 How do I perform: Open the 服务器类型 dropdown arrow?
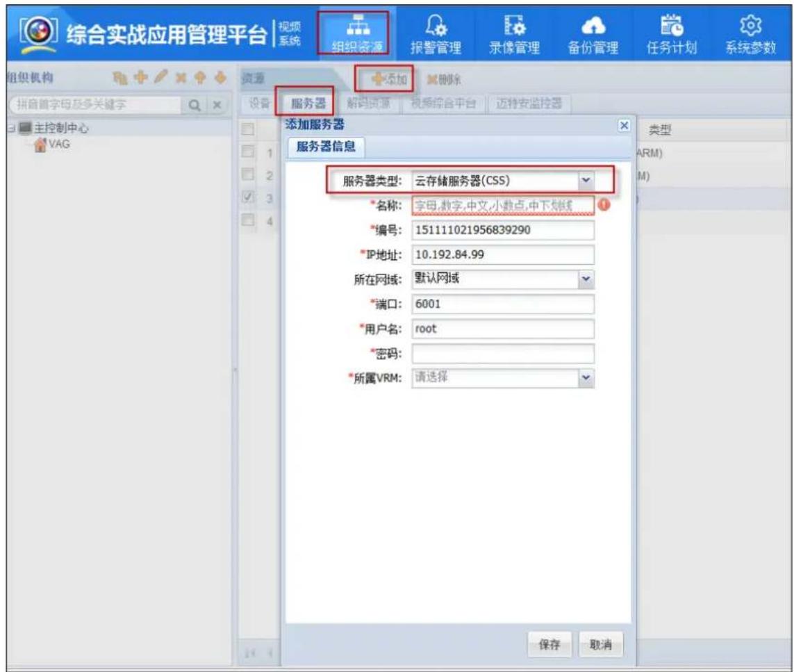(586, 181)
